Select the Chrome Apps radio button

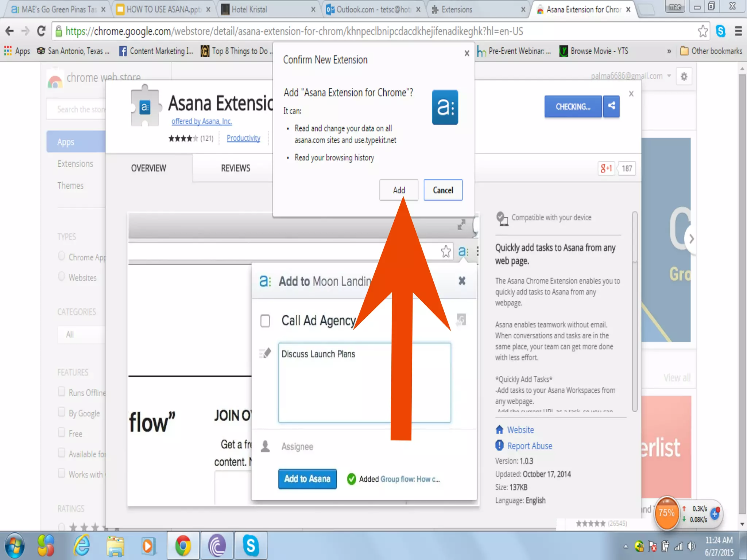(62, 256)
